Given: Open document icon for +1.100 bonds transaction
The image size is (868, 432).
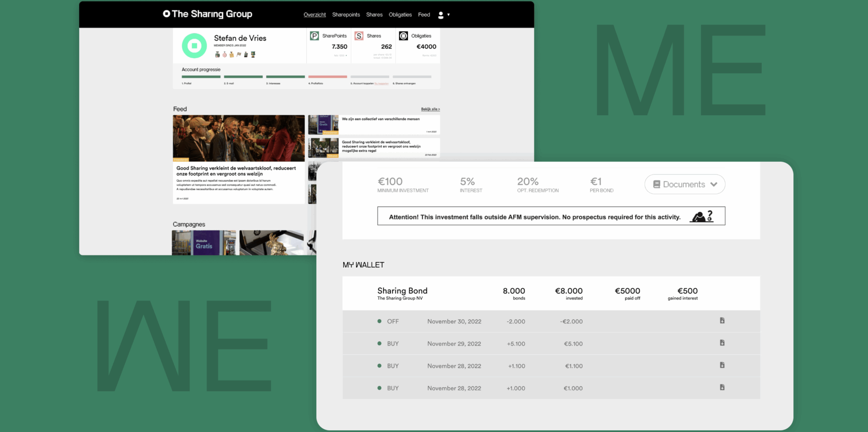Looking at the screenshot, I should coord(722,365).
